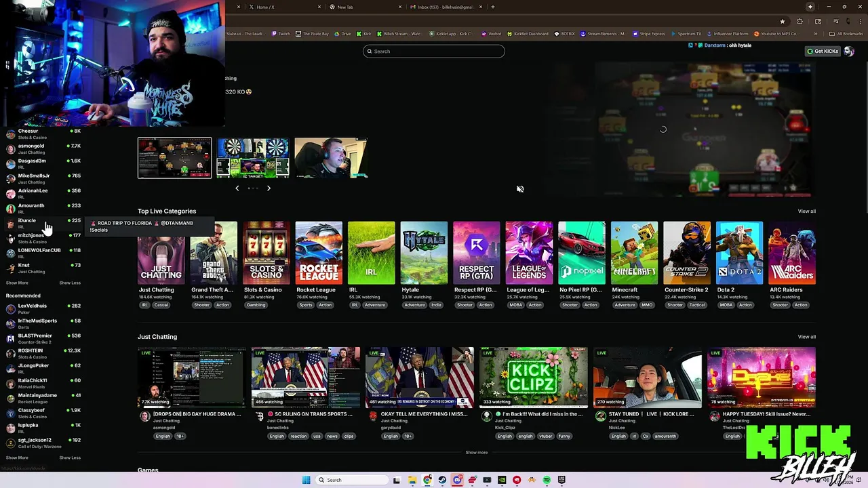Expand the bookmarks overflow chevron

[x=816, y=34]
